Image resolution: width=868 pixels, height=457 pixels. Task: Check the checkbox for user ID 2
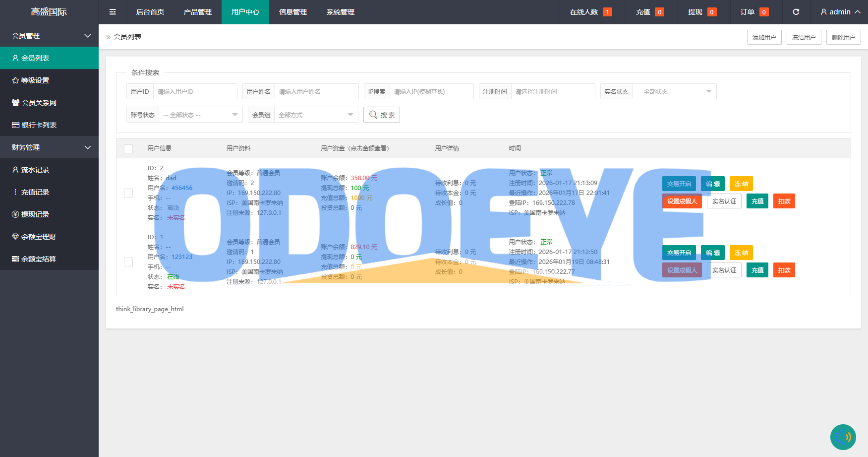tap(128, 193)
